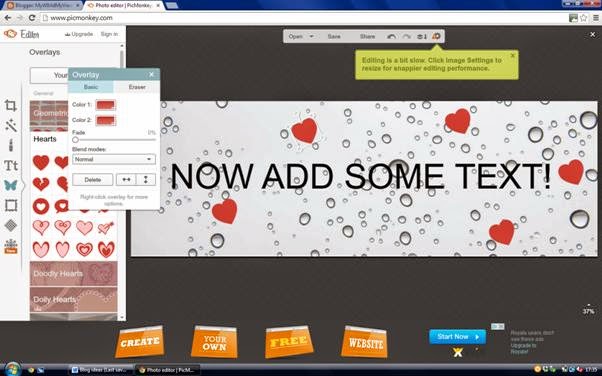The height and width of the screenshot is (376, 602).
Task: Click the NOW ADD SOME TEXT! text
Action: coord(361,176)
